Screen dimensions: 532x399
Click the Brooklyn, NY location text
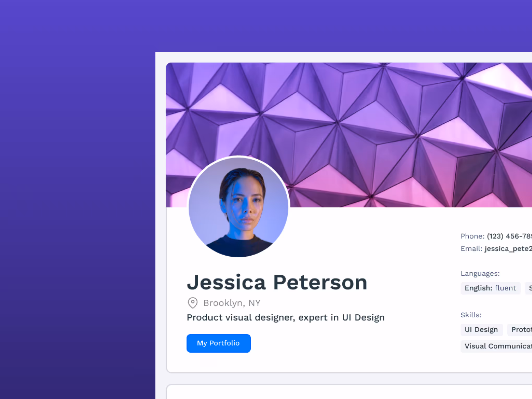point(232,303)
